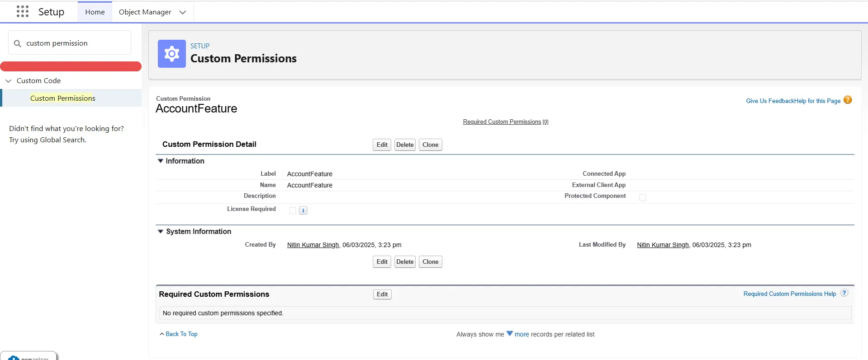Open Required Custom Permissions Help question icon
The height and width of the screenshot is (360, 868).
pos(844,293)
